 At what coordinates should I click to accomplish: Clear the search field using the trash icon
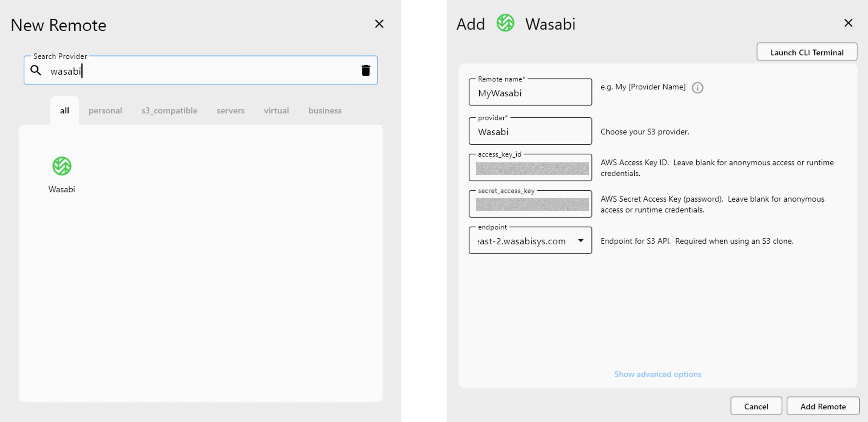366,70
